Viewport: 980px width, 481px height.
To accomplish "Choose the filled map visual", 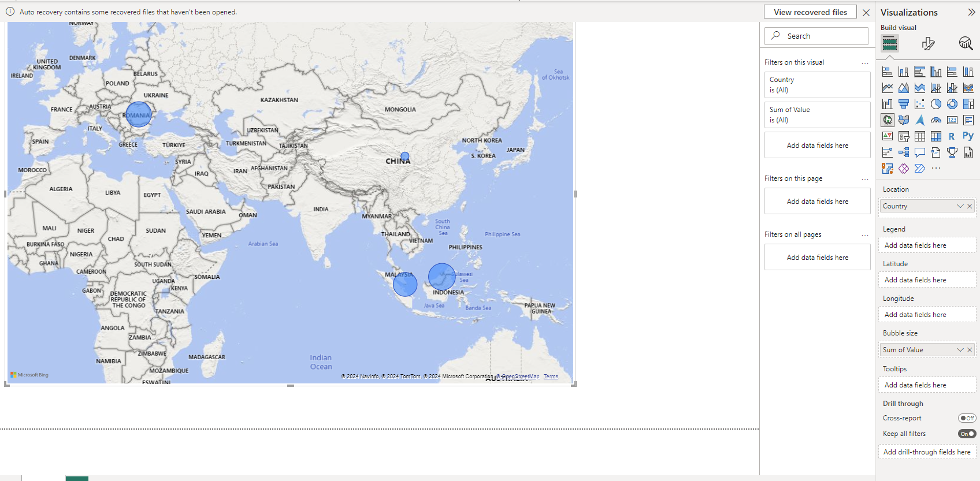I will click(x=904, y=120).
